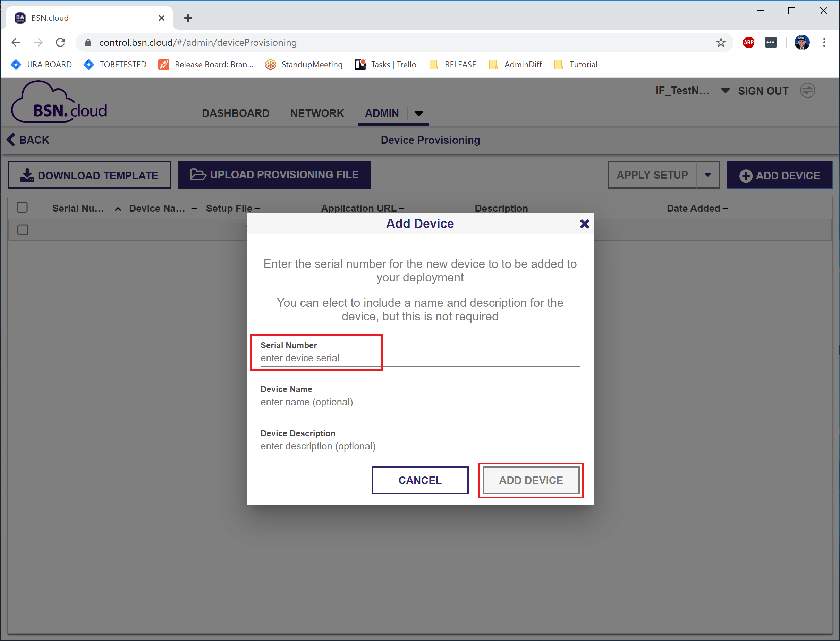Viewport: 840px width, 641px height.
Task: Click the AdBlock Plus extension icon
Action: click(748, 42)
